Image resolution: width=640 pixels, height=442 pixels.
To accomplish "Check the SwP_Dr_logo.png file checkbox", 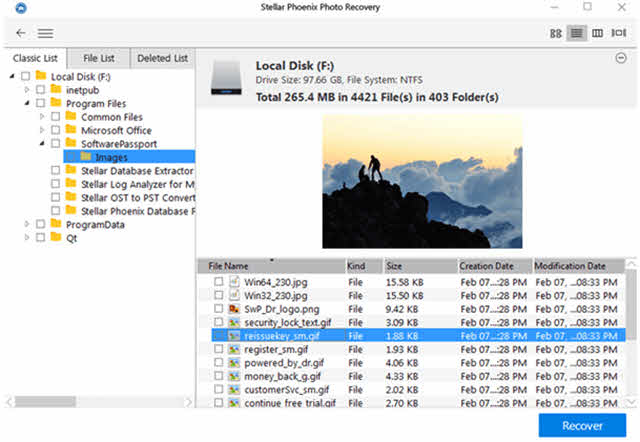I will 219,309.
